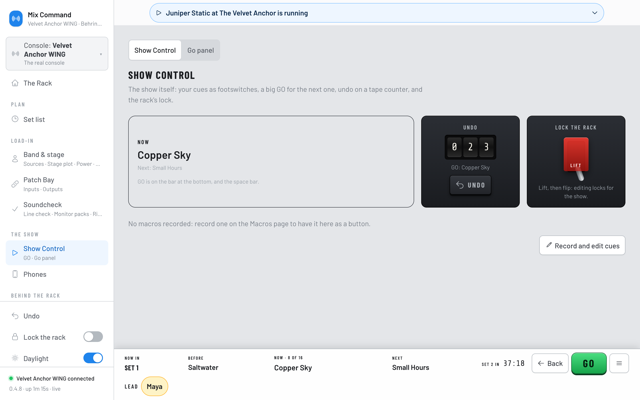Image resolution: width=640 pixels, height=400 pixels.
Task: Click the green connection status dot
Action: coord(11,378)
